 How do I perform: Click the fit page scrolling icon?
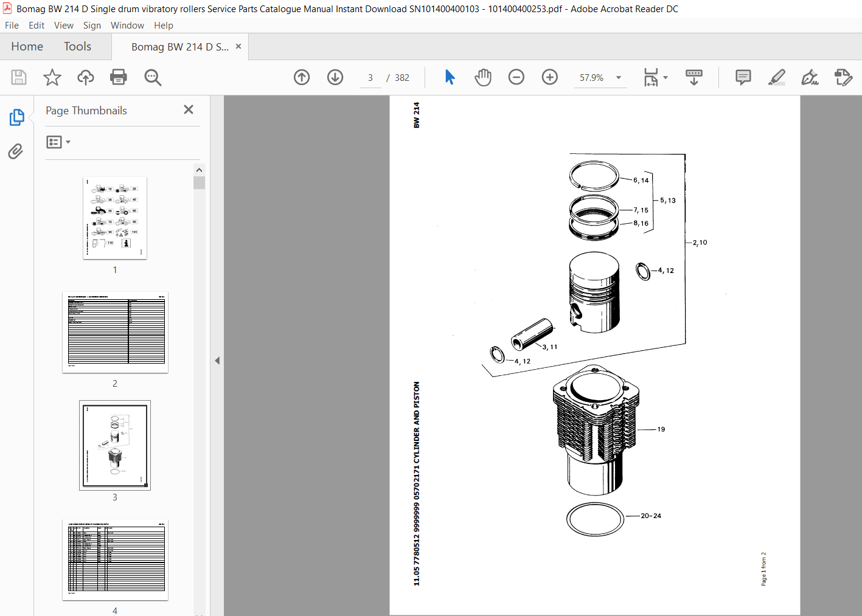(651, 77)
